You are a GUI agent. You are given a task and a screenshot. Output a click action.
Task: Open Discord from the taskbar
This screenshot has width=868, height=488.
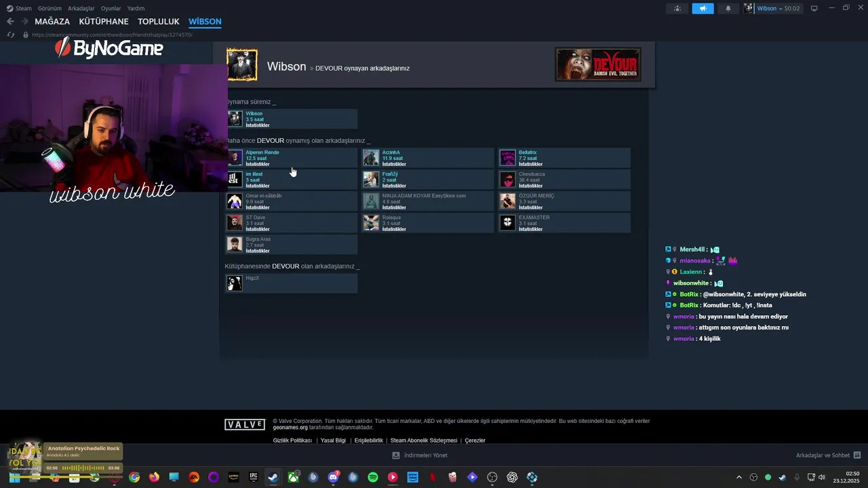tap(333, 477)
